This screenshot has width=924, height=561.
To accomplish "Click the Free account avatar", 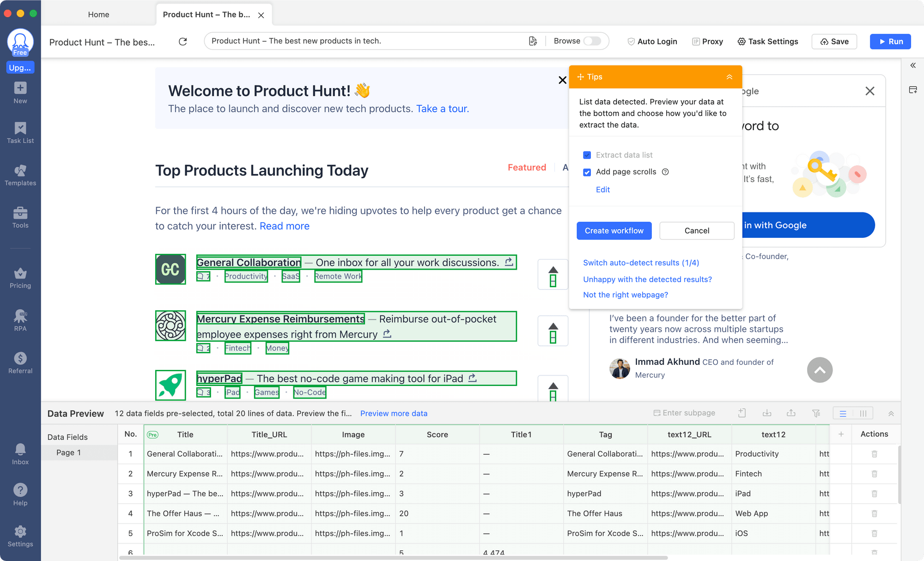I will click(x=20, y=42).
